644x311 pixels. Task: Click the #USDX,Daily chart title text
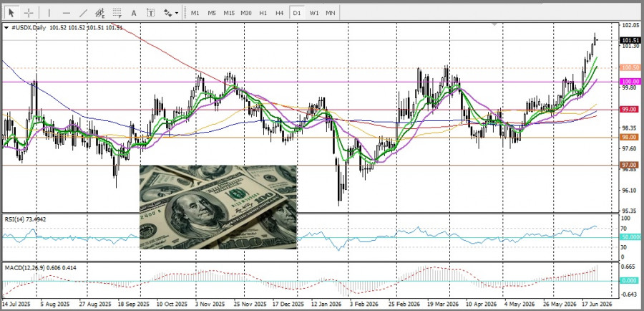click(29, 27)
